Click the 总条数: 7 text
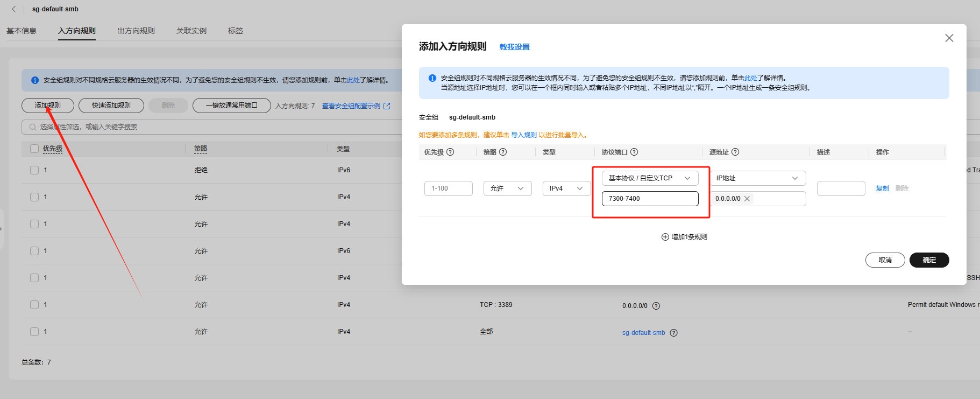The height and width of the screenshot is (399, 980). [36, 362]
